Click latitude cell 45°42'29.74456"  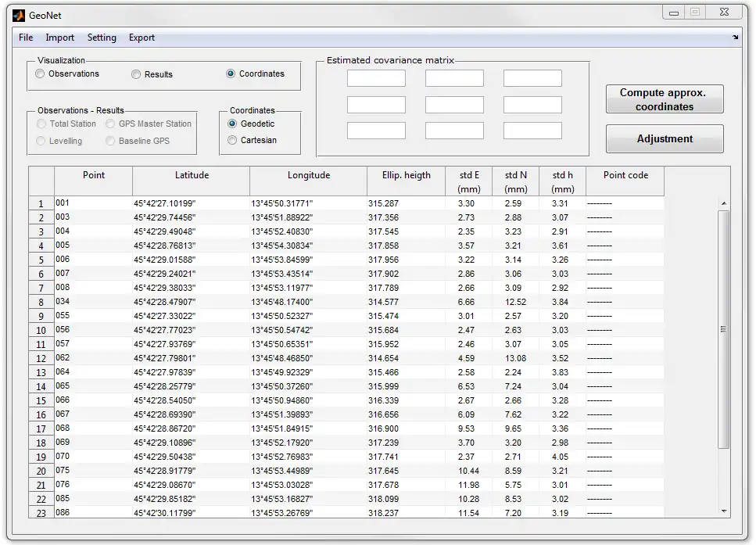pyautogui.click(x=192, y=217)
